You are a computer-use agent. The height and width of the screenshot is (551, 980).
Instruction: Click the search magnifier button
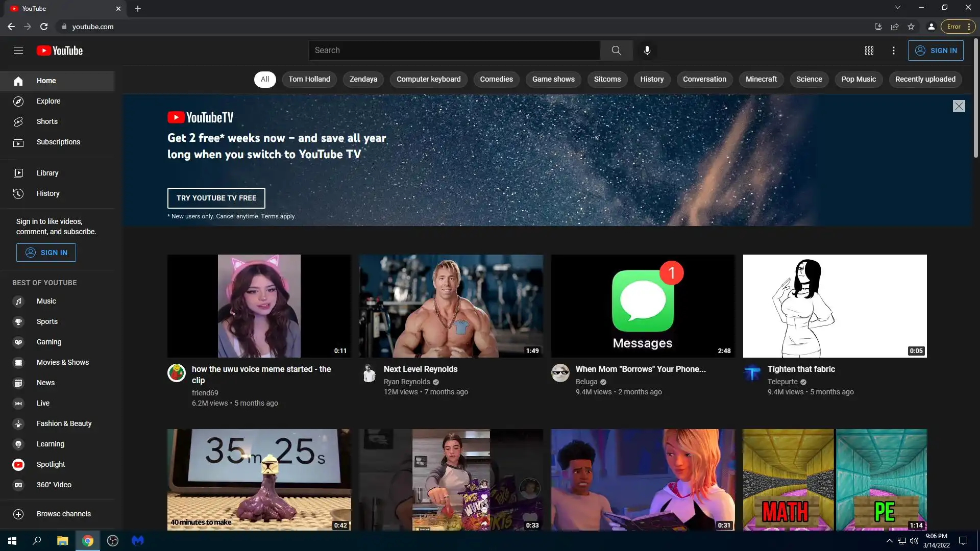point(616,51)
